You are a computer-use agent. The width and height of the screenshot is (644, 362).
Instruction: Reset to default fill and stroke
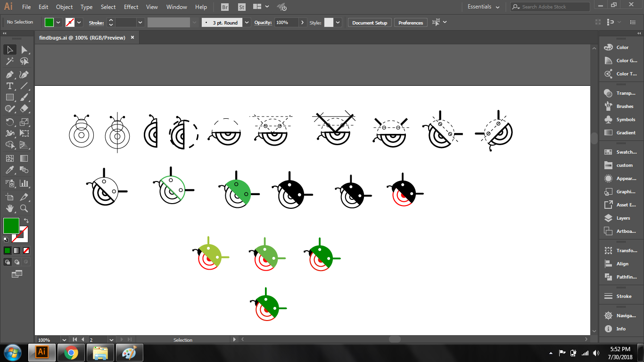pyautogui.click(x=6, y=239)
